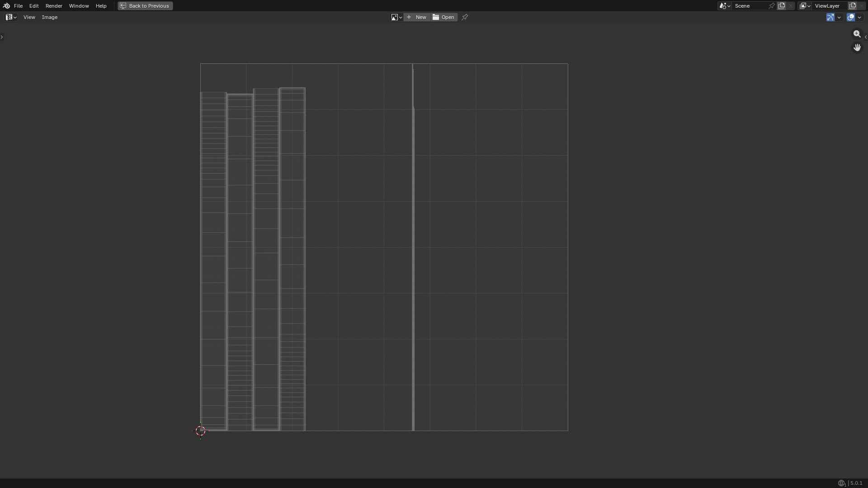Viewport: 868px width, 488px height.
Task: Click the add ViewLayer duplicate icon
Action: click(853, 6)
